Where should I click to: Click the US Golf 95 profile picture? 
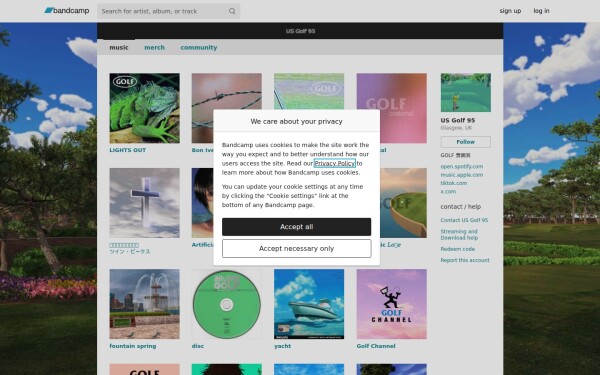(466, 93)
